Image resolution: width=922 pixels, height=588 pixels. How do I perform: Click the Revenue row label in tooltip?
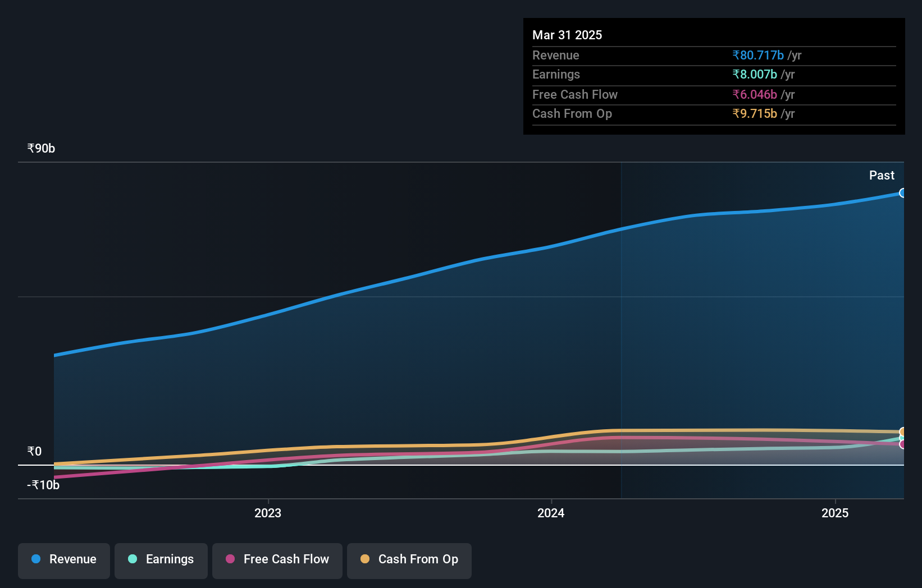556,55
